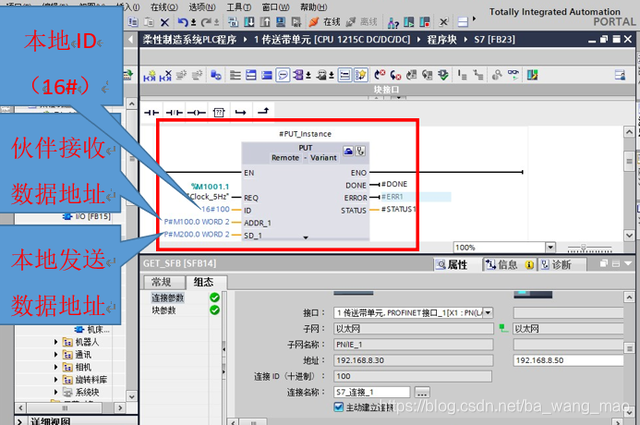Click the Delete X icon in main toolbar

pos(164,22)
